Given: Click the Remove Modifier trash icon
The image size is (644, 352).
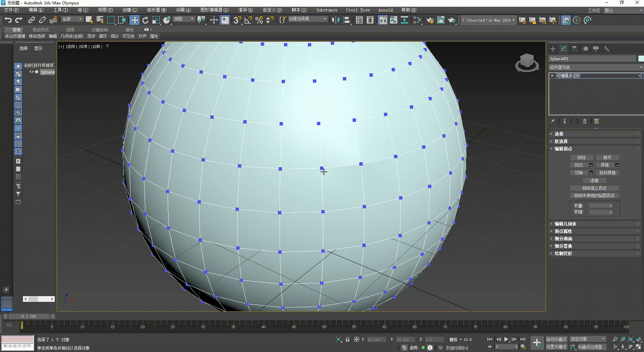Looking at the screenshot, I should [x=585, y=121].
